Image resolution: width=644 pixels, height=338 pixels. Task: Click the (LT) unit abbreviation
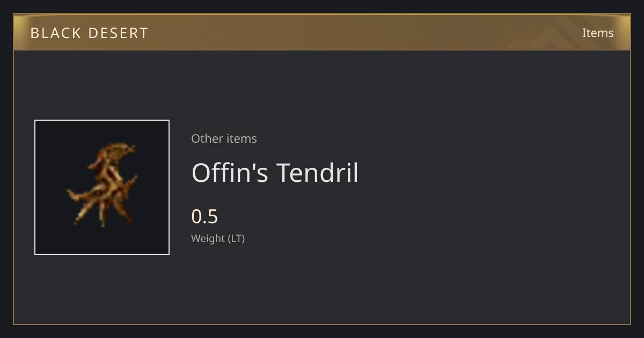tap(237, 239)
